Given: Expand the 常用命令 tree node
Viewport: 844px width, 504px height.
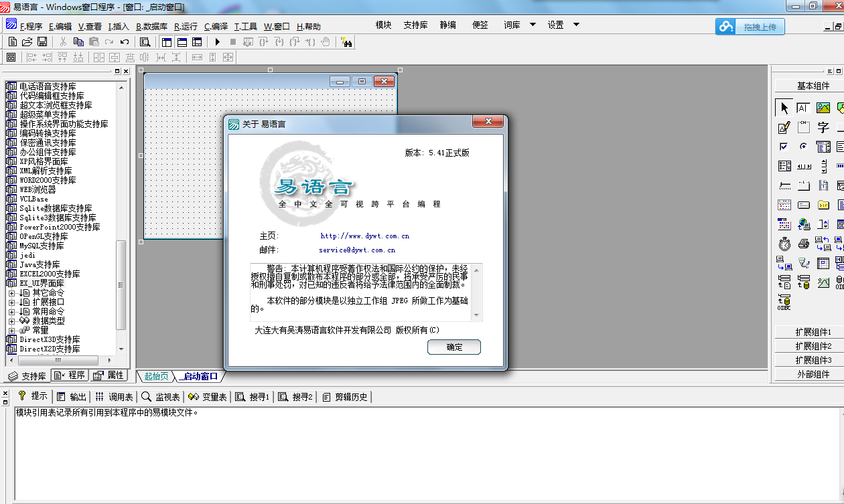Looking at the screenshot, I should pyautogui.click(x=11, y=311).
